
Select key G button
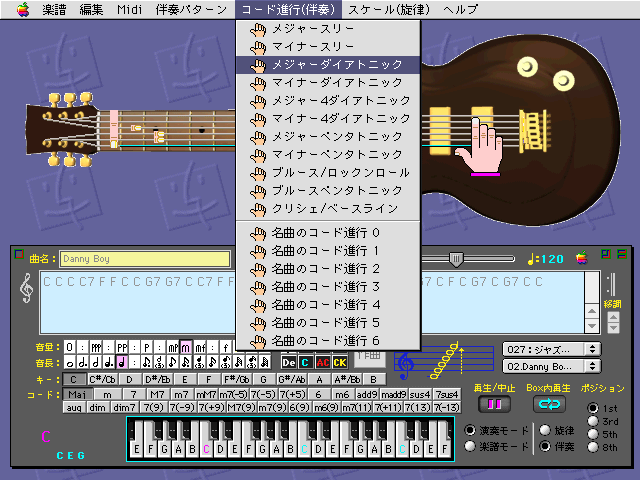[x=263, y=379]
